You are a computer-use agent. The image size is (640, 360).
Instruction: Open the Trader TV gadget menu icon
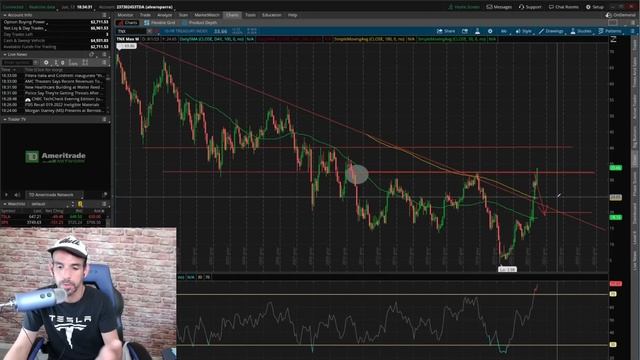104,119
